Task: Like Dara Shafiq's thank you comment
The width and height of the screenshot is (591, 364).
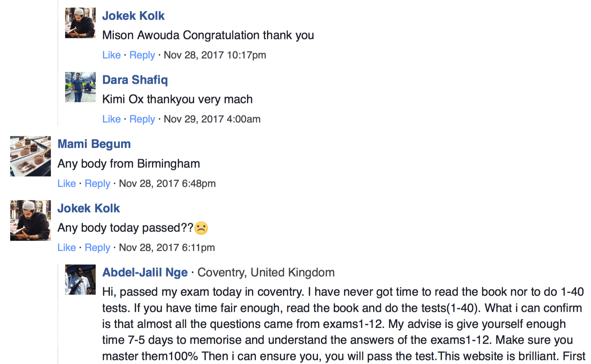Action: [x=112, y=119]
